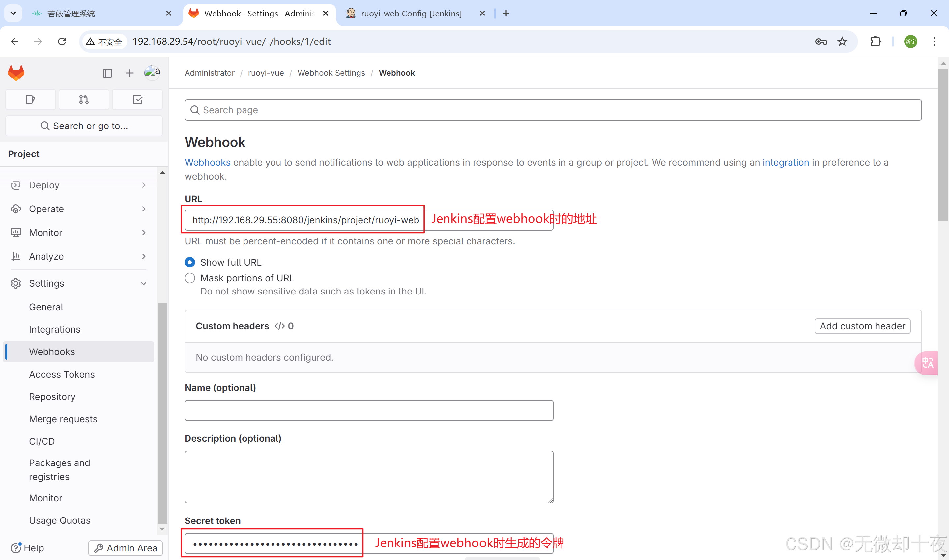Open the to-do list checkmark icon
The width and height of the screenshot is (949, 560).
point(137,99)
